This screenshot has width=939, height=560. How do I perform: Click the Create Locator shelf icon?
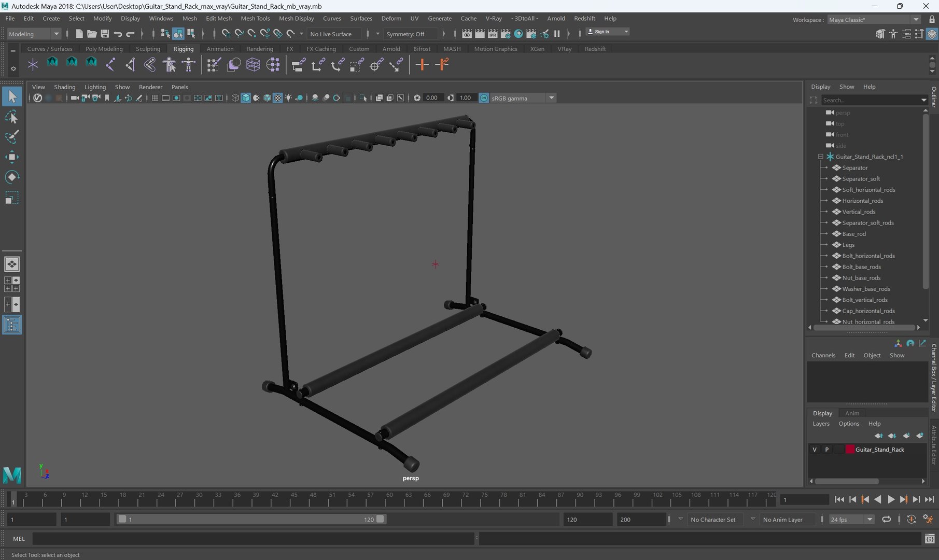click(33, 65)
